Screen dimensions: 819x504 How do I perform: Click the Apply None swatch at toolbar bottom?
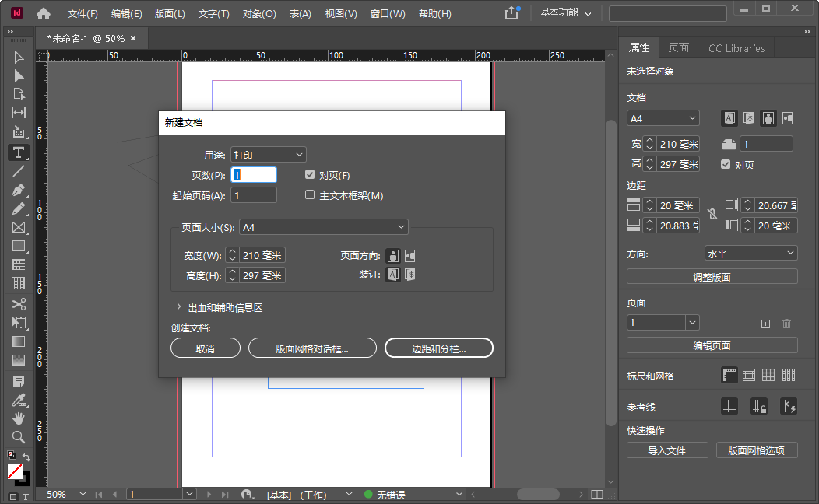click(14, 471)
